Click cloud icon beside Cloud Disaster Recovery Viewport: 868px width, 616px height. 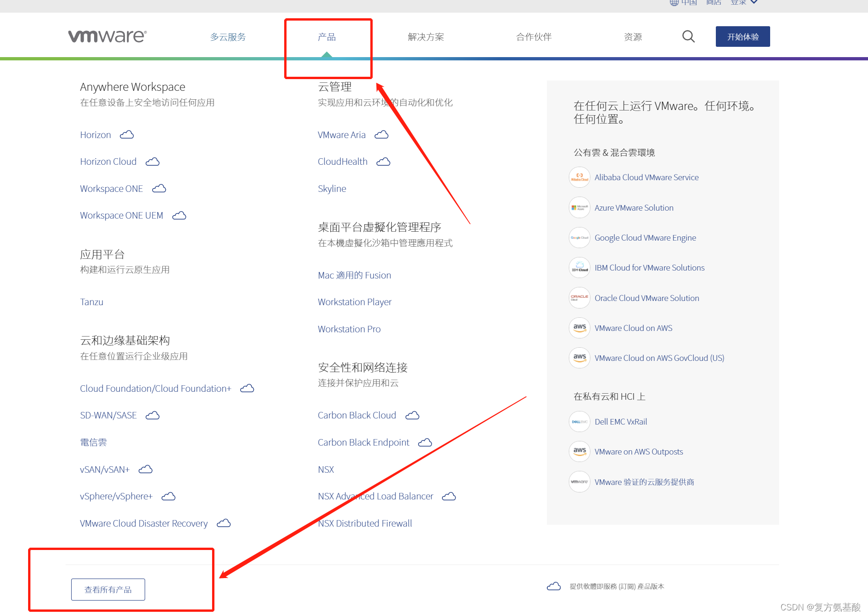tap(224, 523)
